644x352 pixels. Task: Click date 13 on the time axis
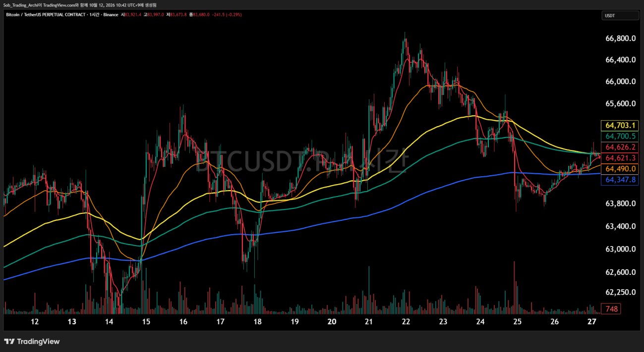pos(72,322)
